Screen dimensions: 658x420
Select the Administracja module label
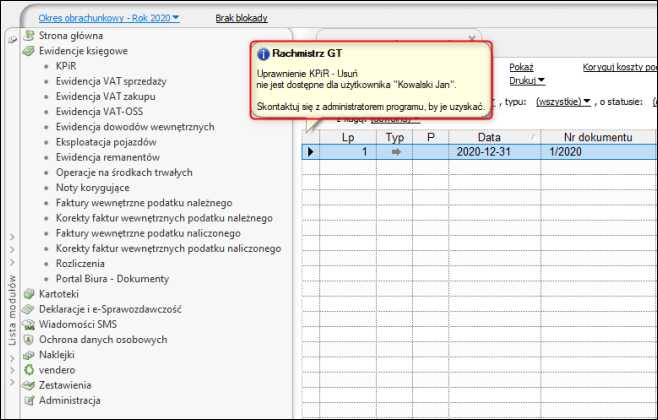[70, 400]
